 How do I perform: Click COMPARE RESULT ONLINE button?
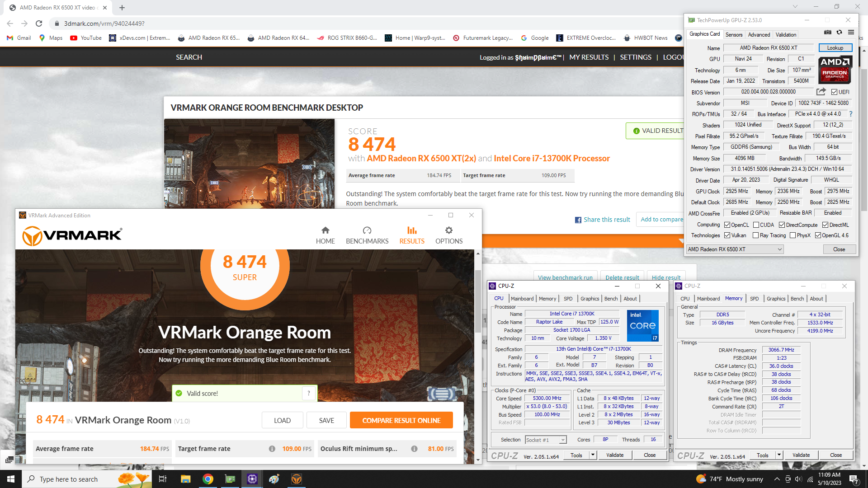[401, 420]
